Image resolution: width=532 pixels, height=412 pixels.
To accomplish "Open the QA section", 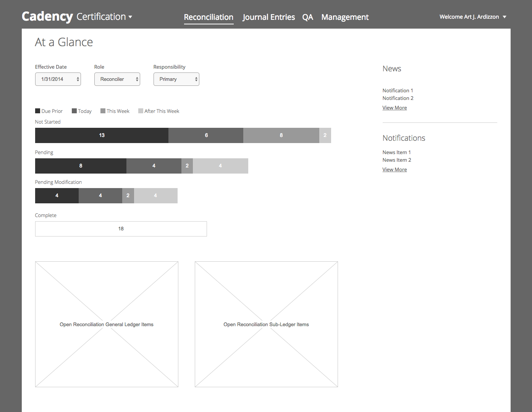I will pyautogui.click(x=308, y=17).
